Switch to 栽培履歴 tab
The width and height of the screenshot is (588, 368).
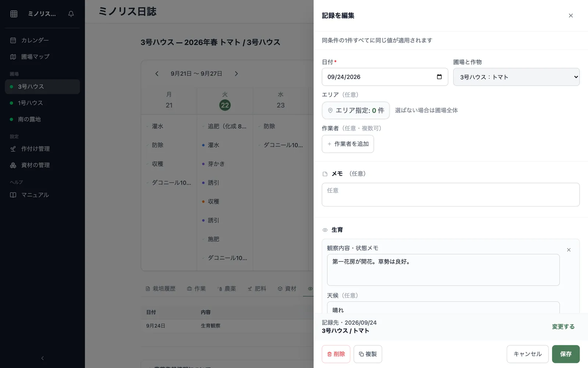coord(161,289)
